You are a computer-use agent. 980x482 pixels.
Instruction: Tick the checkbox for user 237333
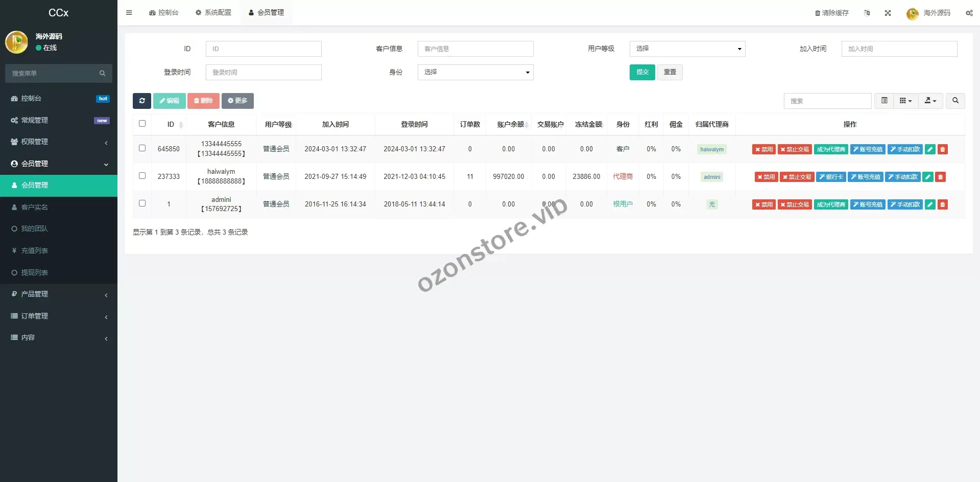click(x=142, y=176)
